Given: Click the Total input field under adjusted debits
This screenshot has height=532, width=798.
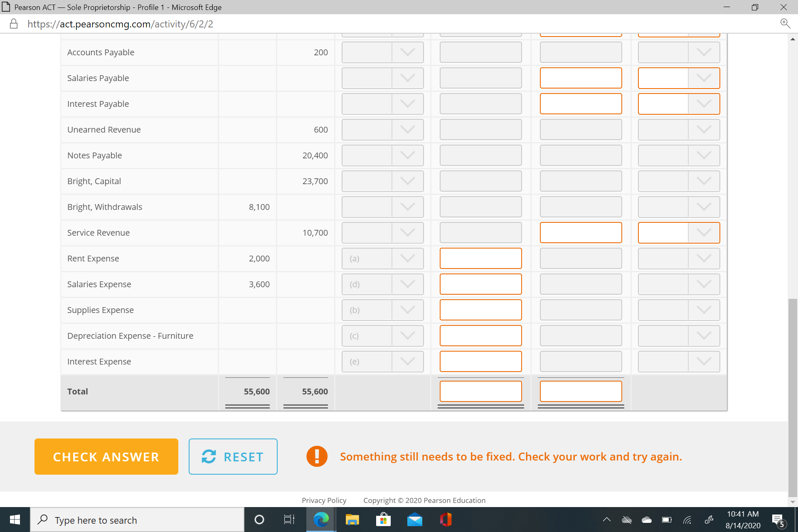Looking at the screenshot, I should coord(480,391).
